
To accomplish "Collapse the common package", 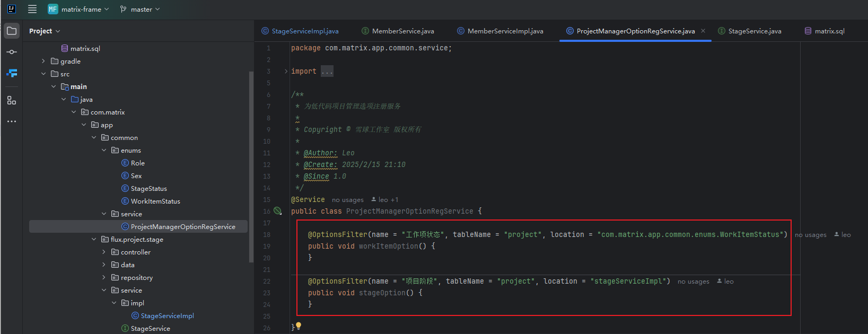I will (x=94, y=137).
